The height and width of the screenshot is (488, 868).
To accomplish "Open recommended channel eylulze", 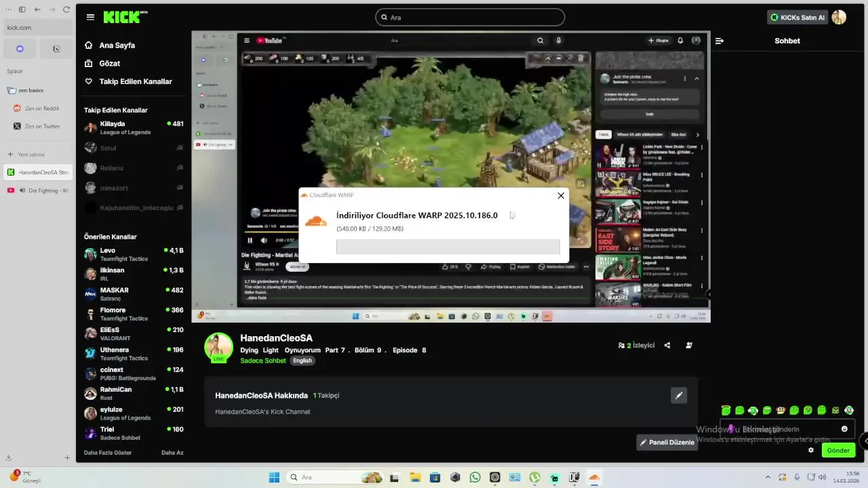I will pyautogui.click(x=134, y=413).
